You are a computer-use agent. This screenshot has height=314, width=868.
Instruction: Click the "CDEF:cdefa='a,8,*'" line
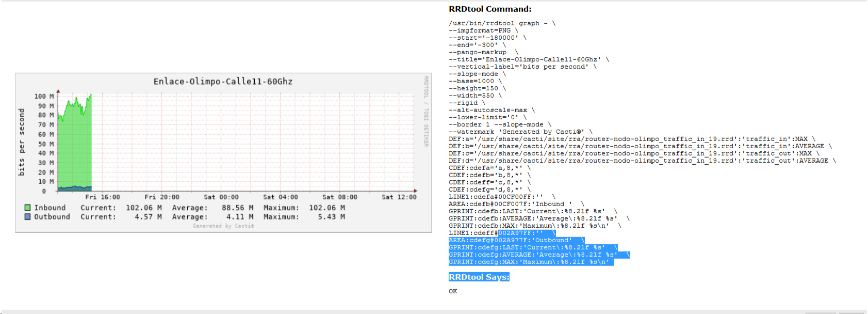point(490,168)
